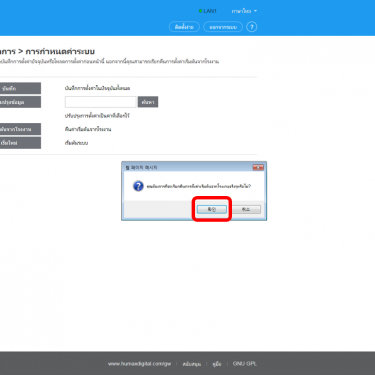
Task: Click the ปรับปรุงการตั้งค่า hint text below file field
Action: pyautogui.click(x=97, y=116)
